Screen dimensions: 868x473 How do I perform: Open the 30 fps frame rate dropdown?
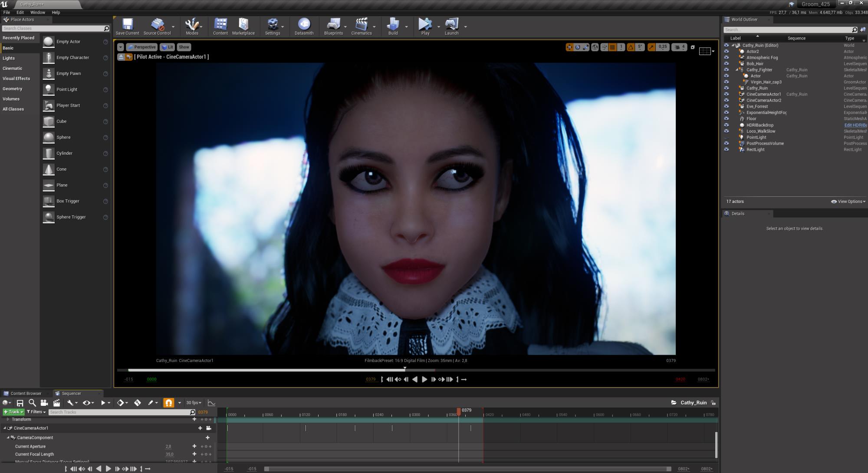pyautogui.click(x=194, y=403)
